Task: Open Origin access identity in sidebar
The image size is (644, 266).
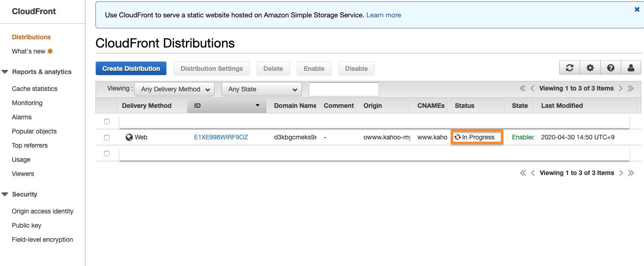Action: point(42,211)
